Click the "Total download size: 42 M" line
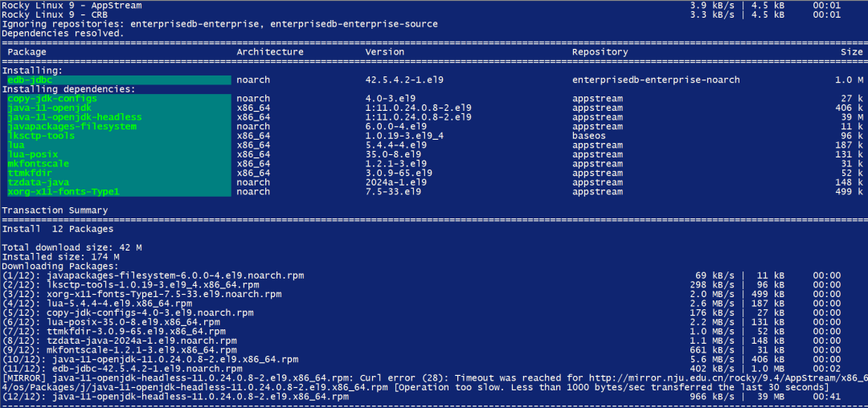The image size is (868, 408). click(72, 247)
